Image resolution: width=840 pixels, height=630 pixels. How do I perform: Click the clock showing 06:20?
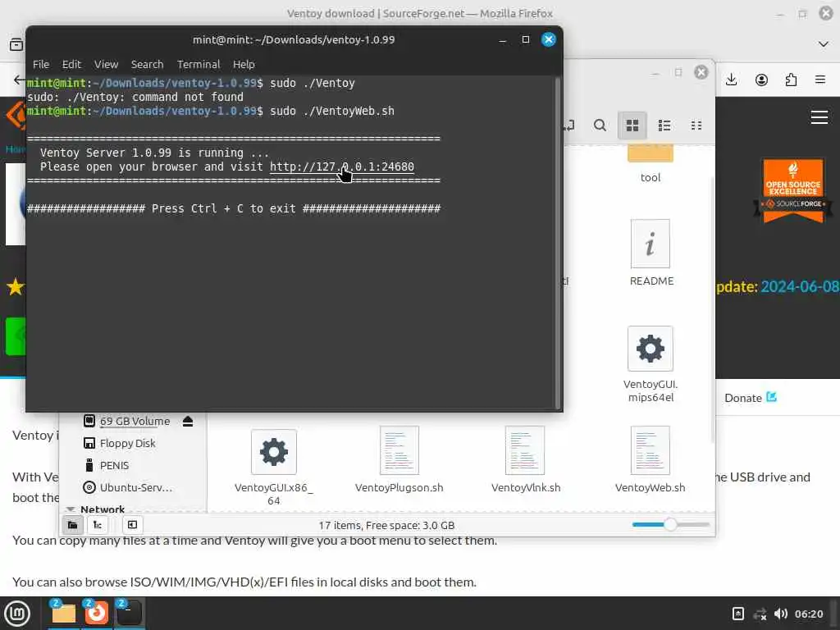click(x=808, y=614)
